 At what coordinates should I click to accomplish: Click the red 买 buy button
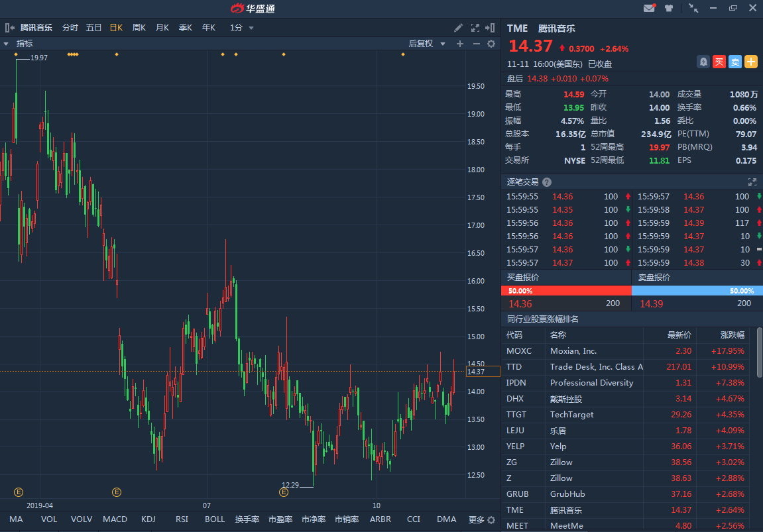[x=719, y=62]
